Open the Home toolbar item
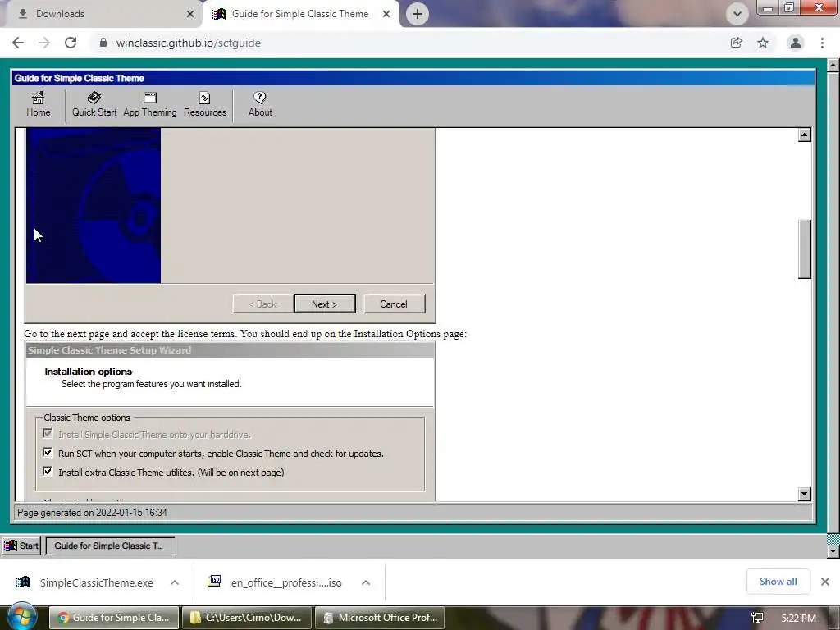The height and width of the screenshot is (630, 840). pos(38,104)
